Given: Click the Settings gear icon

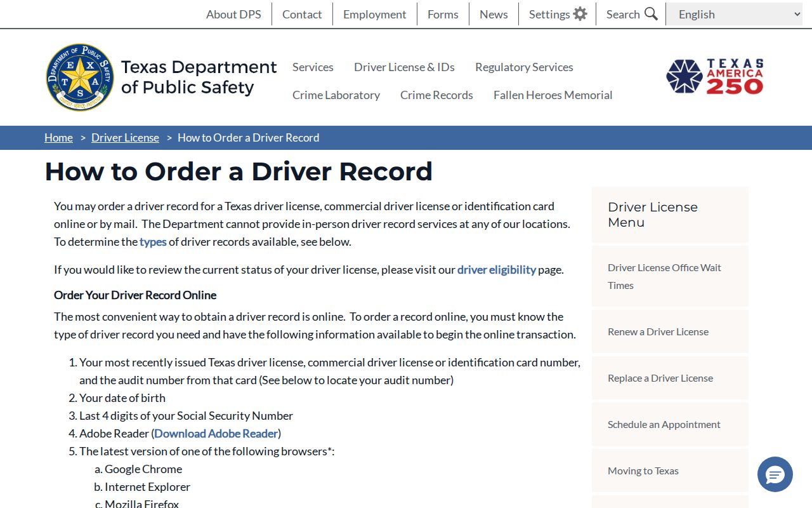Looking at the screenshot, I should pyautogui.click(x=580, y=14).
